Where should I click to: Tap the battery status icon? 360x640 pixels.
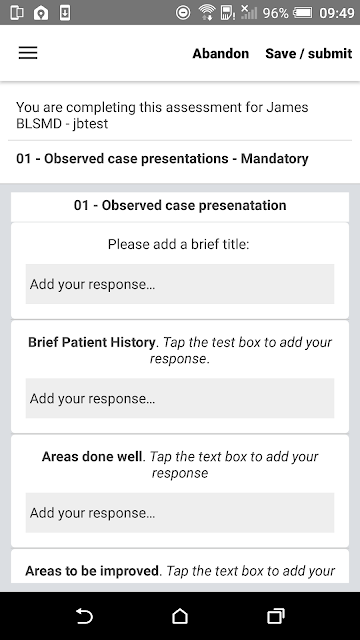[302, 13]
